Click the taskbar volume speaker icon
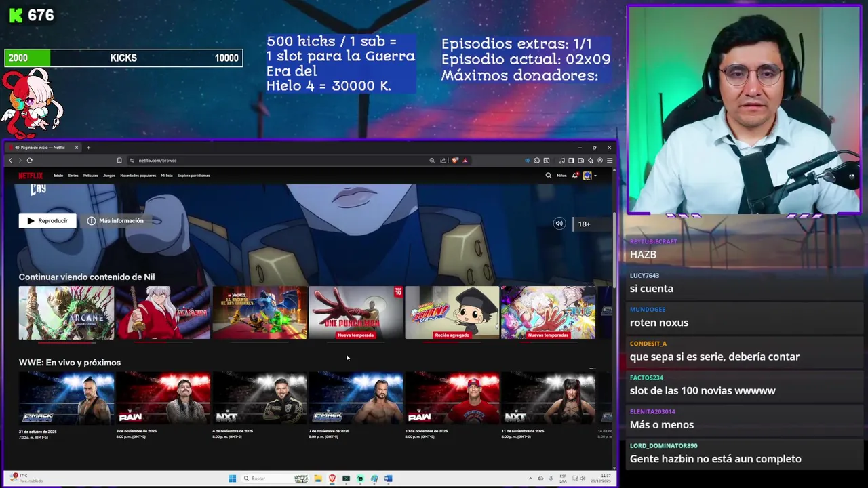This screenshot has width=868, height=488. pyautogui.click(x=583, y=478)
